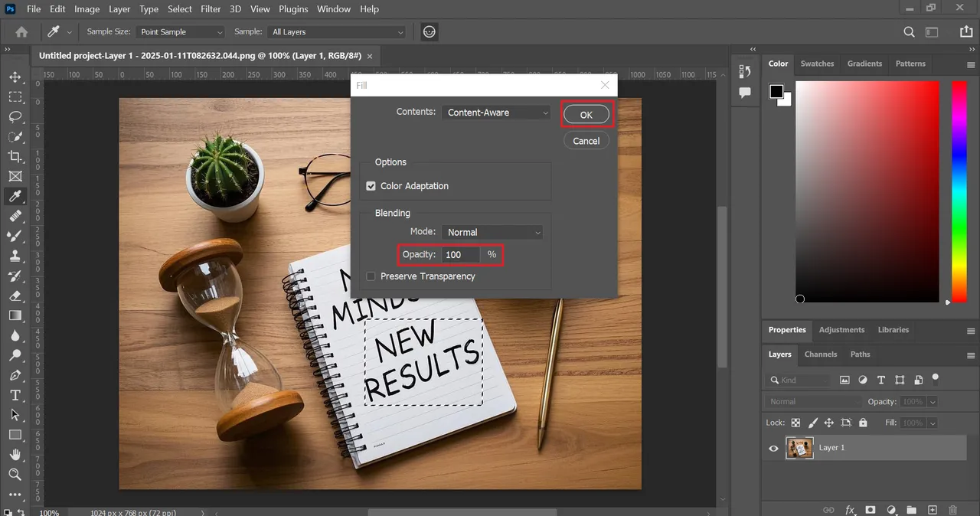
Task: Filter layers by type layer T icon
Action: click(x=881, y=380)
